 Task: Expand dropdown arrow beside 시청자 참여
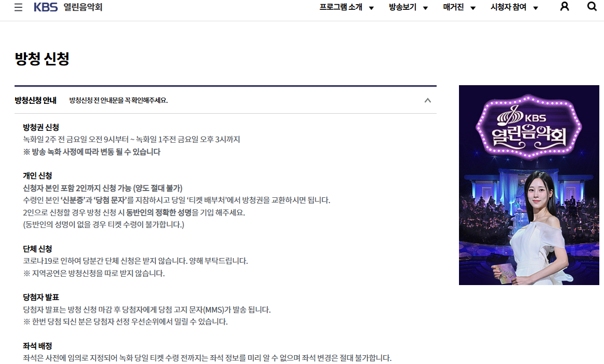[x=535, y=8]
